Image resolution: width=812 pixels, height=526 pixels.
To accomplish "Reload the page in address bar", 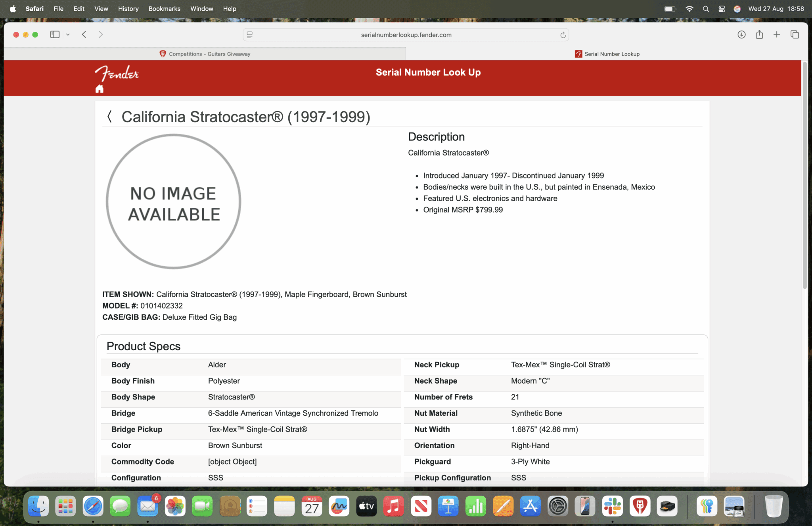I will (x=563, y=35).
